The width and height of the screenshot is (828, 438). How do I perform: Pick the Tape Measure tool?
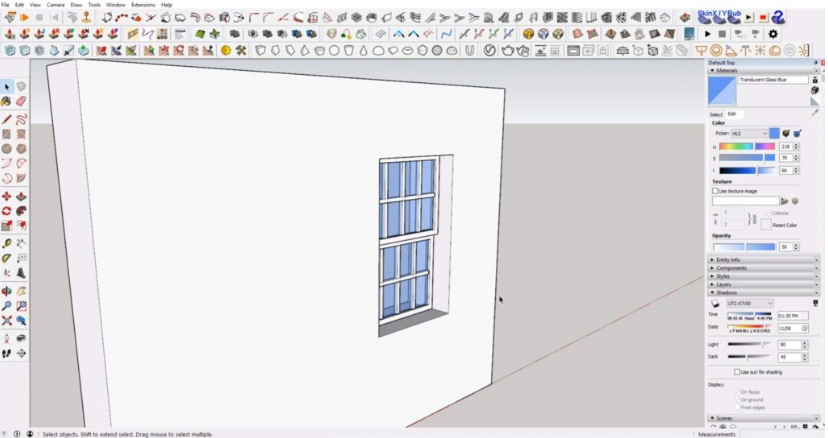point(6,244)
